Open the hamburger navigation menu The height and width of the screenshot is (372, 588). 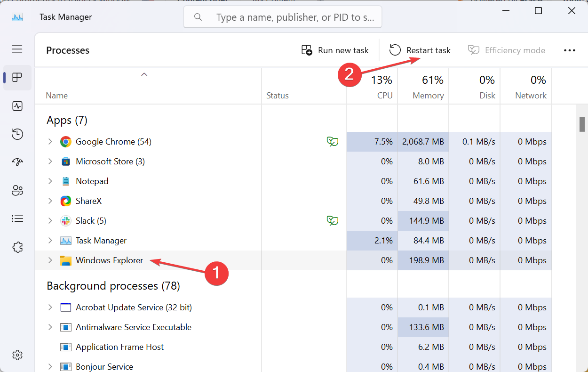click(x=17, y=49)
